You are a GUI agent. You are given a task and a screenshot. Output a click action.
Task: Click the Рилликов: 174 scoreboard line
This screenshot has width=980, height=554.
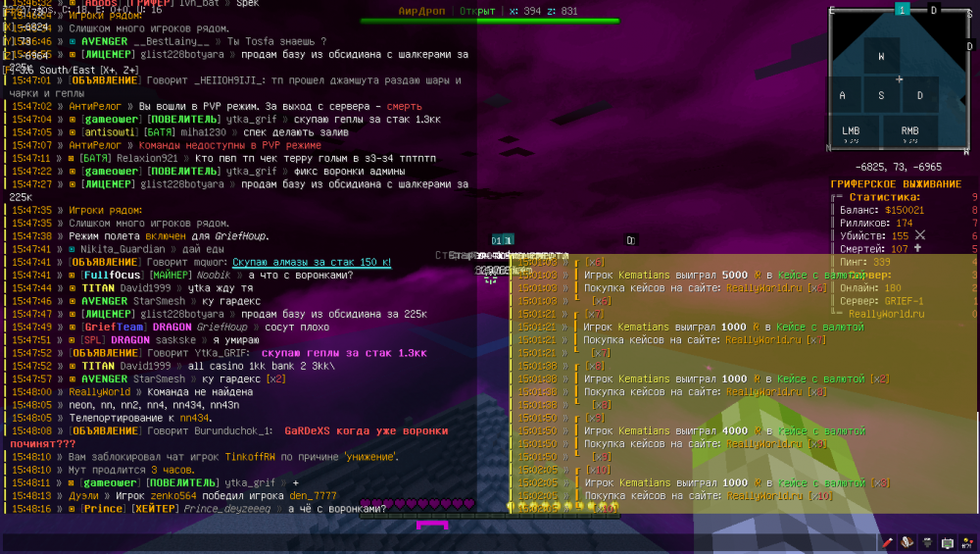(x=875, y=223)
